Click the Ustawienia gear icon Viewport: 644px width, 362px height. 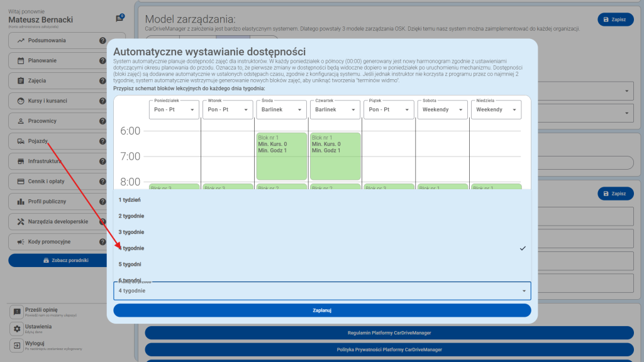point(17,329)
